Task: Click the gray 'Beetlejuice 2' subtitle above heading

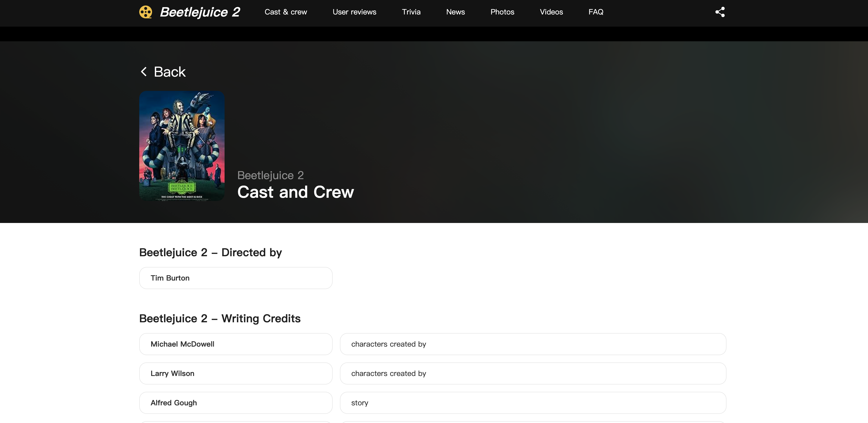Action: pyautogui.click(x=271, y=175)
